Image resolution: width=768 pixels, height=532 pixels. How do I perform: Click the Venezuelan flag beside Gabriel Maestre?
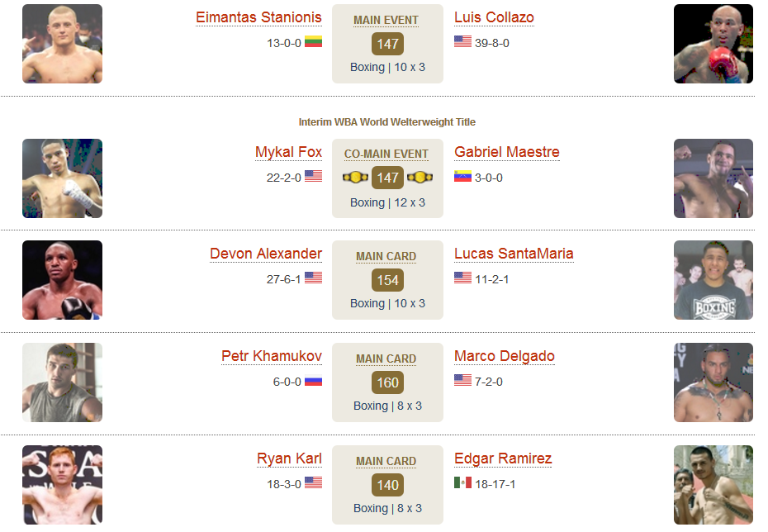coord(462,176)
